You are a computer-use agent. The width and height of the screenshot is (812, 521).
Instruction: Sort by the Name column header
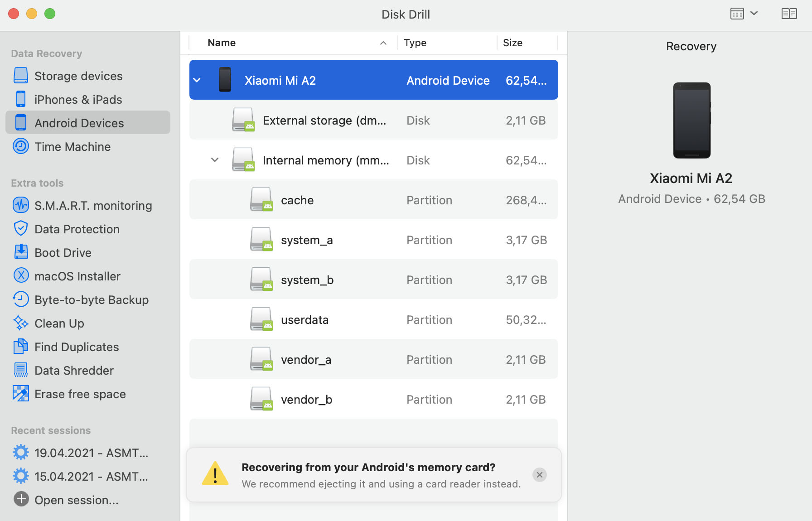222,43
